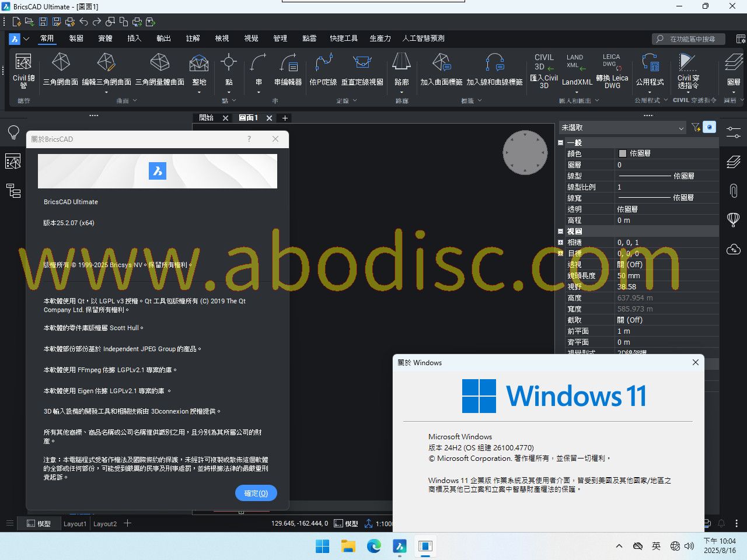
Task: Switch to the 開始 document tab
Action: (206, 118)
